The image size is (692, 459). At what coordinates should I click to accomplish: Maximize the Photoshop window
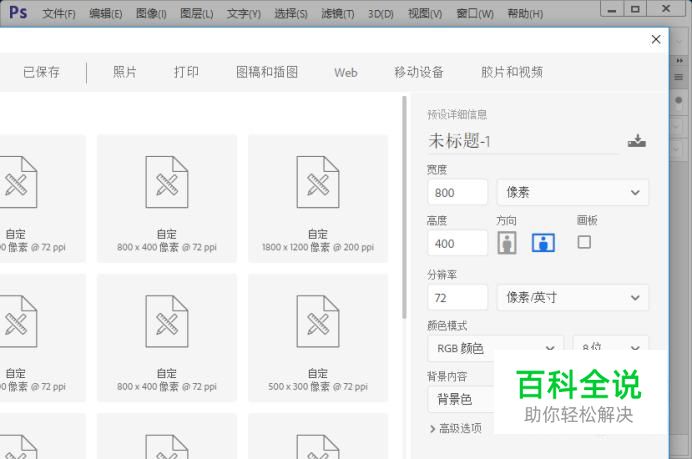pyautogui.click(x=635, y=9)
